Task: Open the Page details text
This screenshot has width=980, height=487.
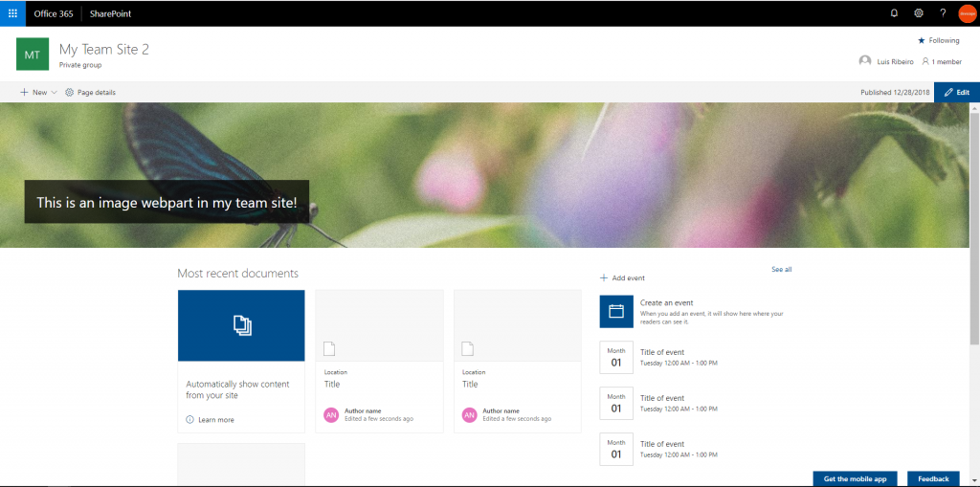Action: pyautogui.click(x=97, y=93)
